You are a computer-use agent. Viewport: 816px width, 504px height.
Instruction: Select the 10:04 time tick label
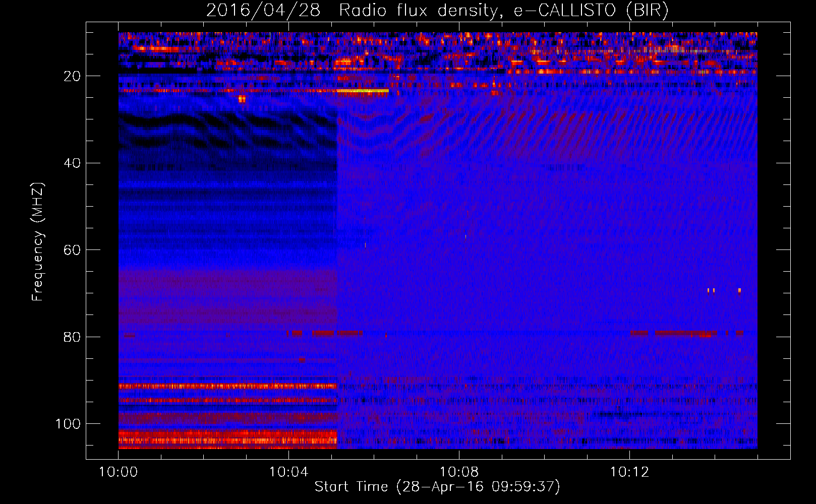click(x=288, y=472)
